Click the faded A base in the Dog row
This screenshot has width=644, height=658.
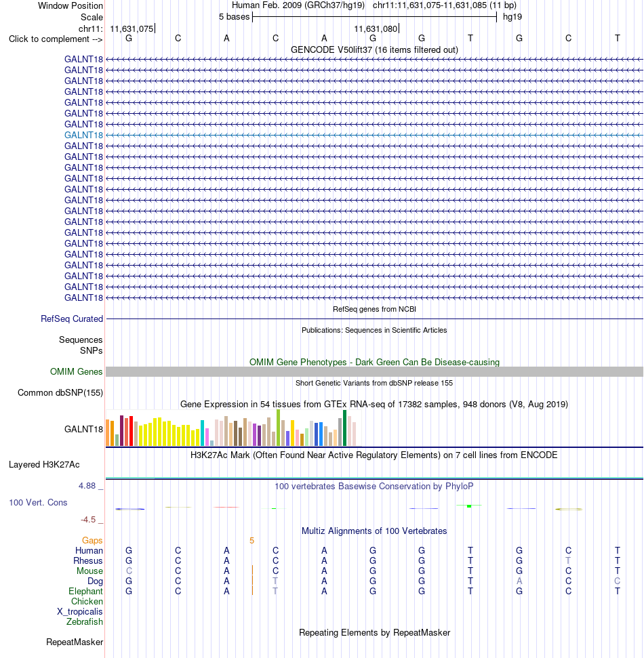tap(519, 581)
